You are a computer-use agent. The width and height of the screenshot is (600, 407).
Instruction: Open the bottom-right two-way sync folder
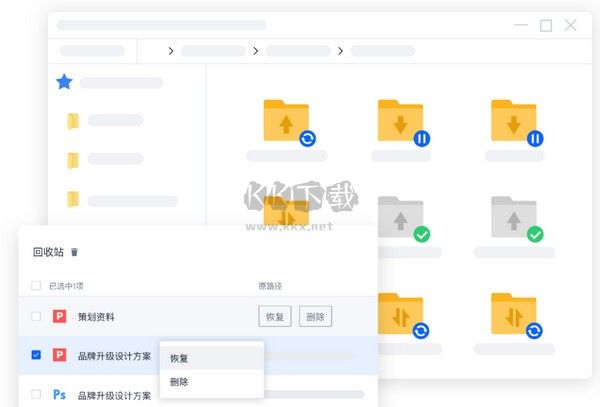tap(513, 313)
